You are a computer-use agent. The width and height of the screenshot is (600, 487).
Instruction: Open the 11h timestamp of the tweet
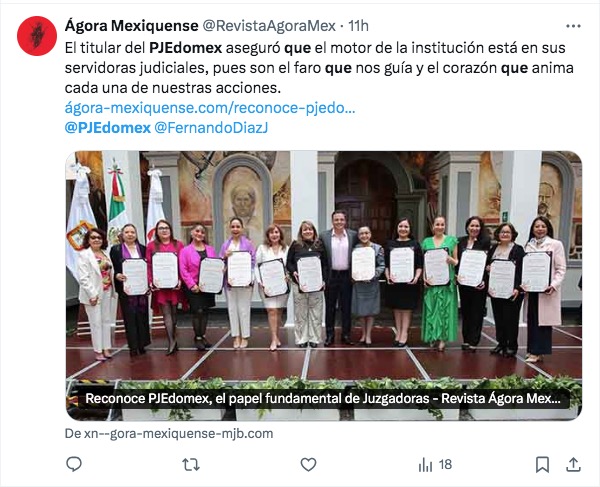(358, 26)
